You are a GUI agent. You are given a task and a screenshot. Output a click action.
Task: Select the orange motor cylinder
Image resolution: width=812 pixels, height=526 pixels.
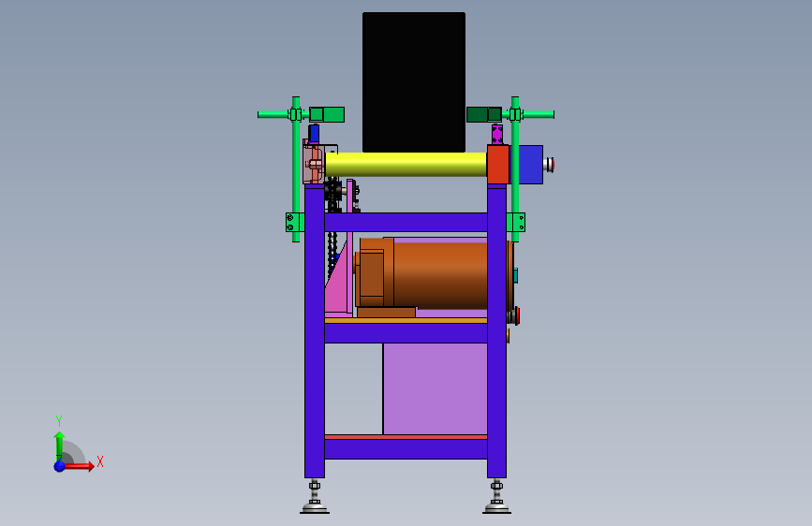pyautogui.click(x=440, y=274)
